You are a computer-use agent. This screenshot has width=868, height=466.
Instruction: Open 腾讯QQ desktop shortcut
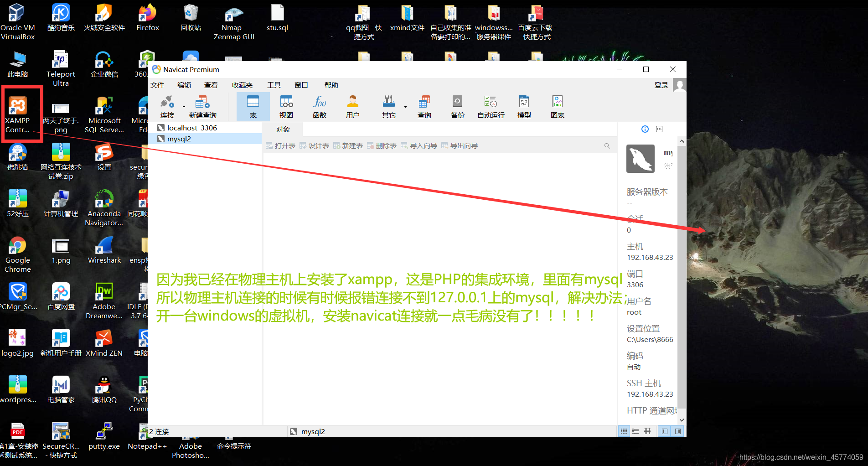coord(104,388)
